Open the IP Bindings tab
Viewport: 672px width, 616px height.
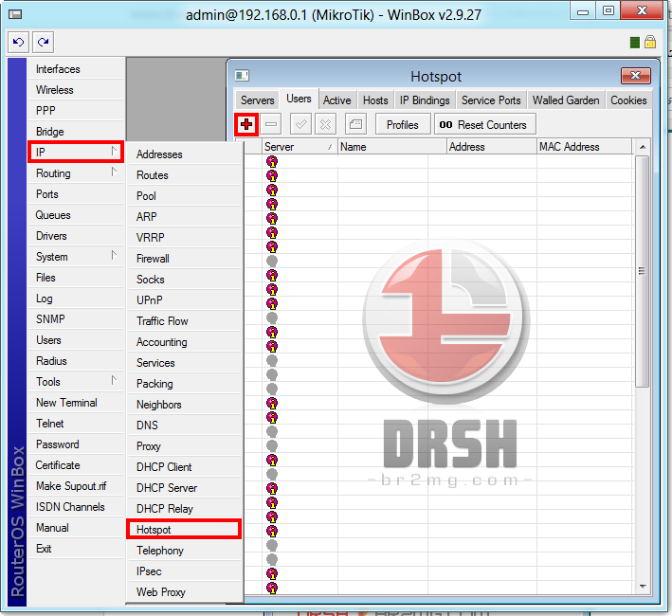click(x=425, y=100)
